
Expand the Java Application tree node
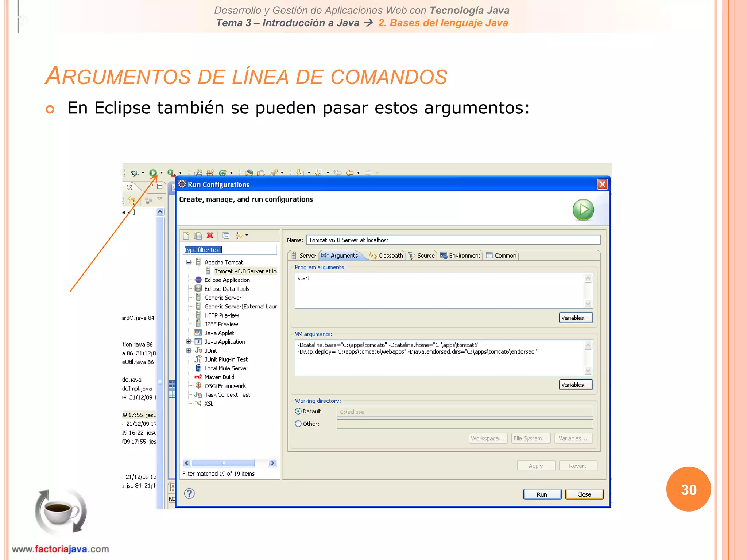tap(189, 342)
